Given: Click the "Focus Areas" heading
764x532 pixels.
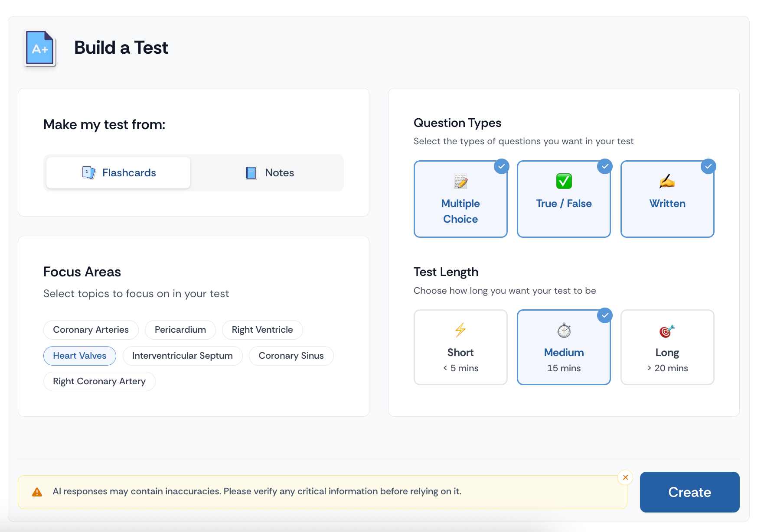Looking at the screenshot, I should click(x=82, y=272).
